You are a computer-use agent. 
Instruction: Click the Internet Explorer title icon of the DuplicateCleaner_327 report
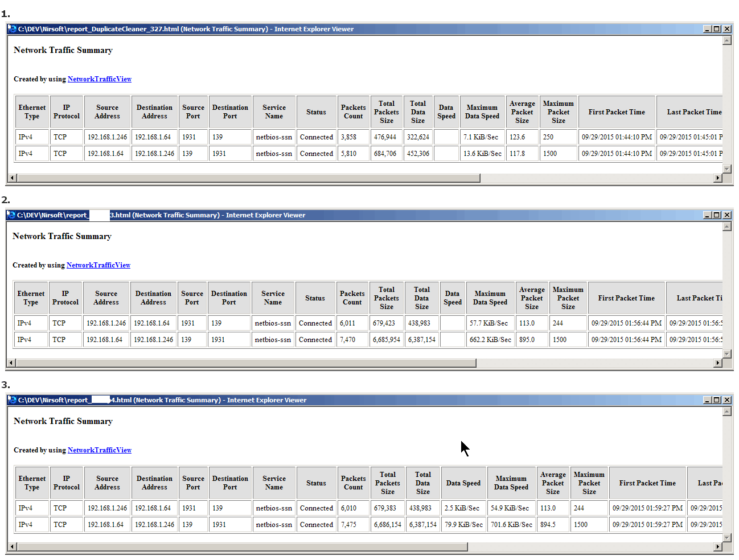tap(12, 29)
